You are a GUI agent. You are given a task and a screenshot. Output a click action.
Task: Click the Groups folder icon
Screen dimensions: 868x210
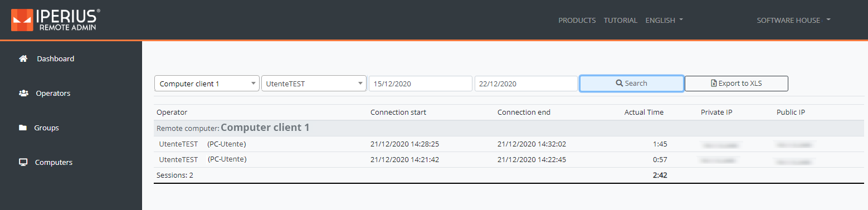pos(23,128)
